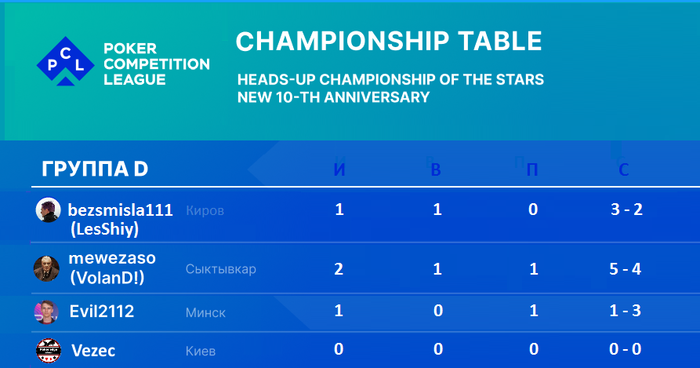The height and width of the screenshot is (368, 700).
Task: Open Vezec player name
Action: [93, 351]
